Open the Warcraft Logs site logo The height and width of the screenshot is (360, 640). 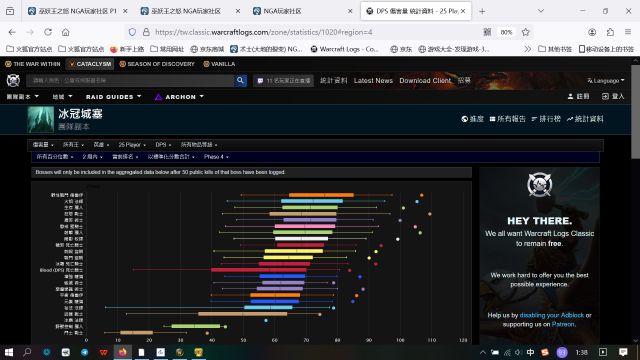tap(13, 80)
